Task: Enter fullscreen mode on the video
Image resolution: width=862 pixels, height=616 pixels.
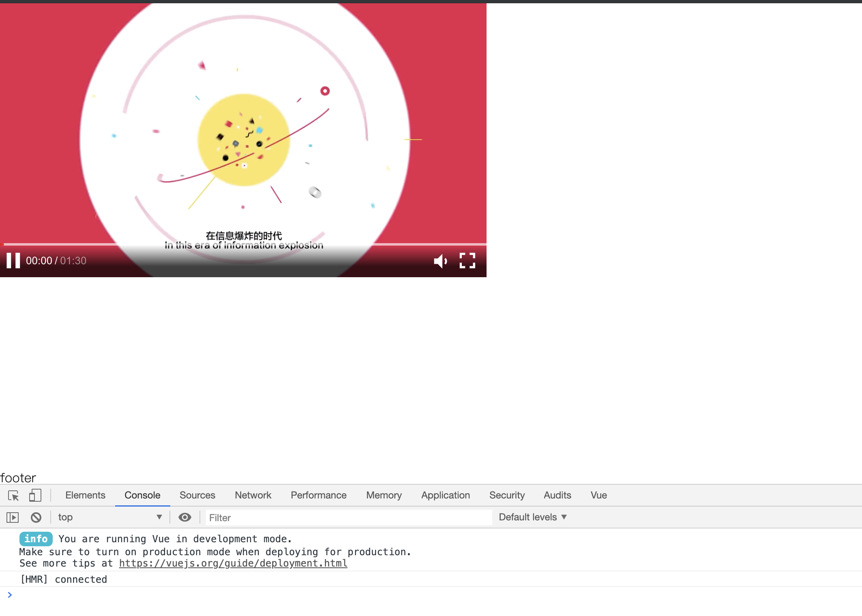Action: (x=468, y=261)
